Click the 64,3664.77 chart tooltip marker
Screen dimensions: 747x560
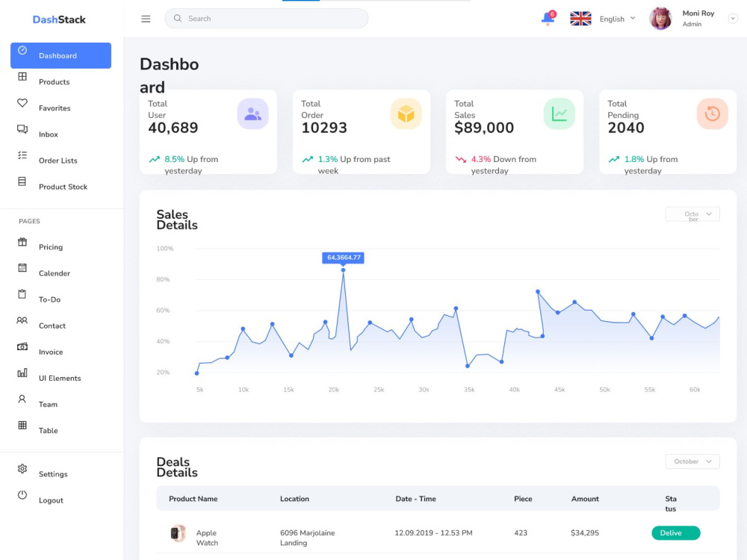tap(343, 258)
